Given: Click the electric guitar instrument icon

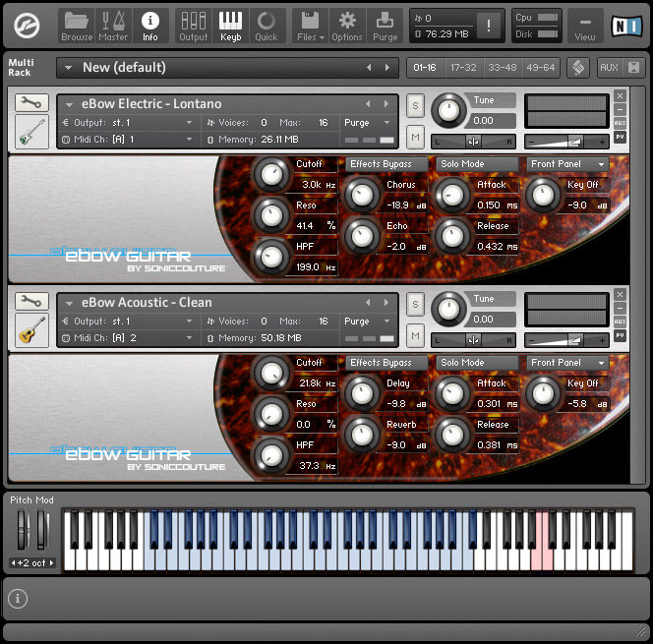Looking at the screenshot, I should [x=31, y=132].
